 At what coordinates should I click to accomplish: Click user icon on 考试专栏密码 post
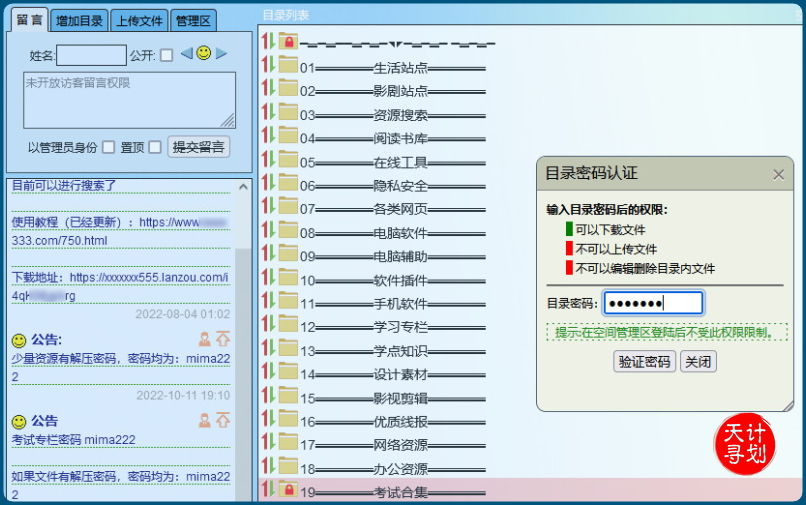tap(205, 420)
